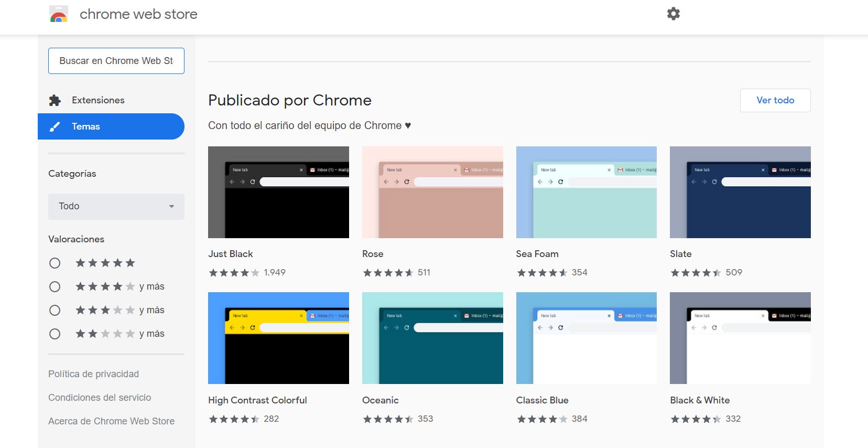The image size is (868, 448).
Task: Click the 509 rating count for Slate
Action: point(734,273)
